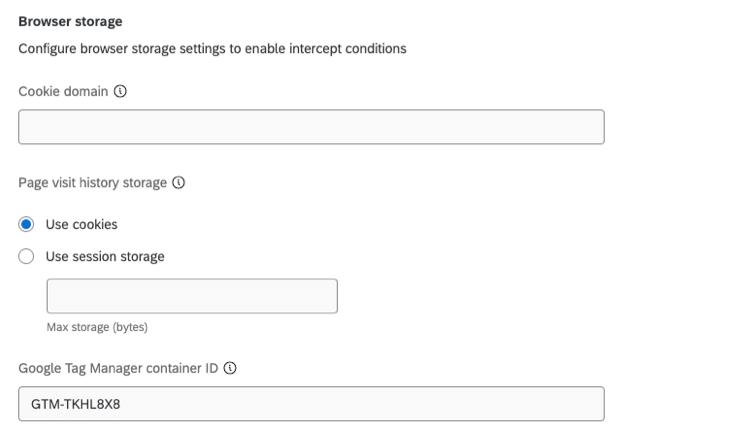Click the word "history" in the storage label

tap(105, 183)
